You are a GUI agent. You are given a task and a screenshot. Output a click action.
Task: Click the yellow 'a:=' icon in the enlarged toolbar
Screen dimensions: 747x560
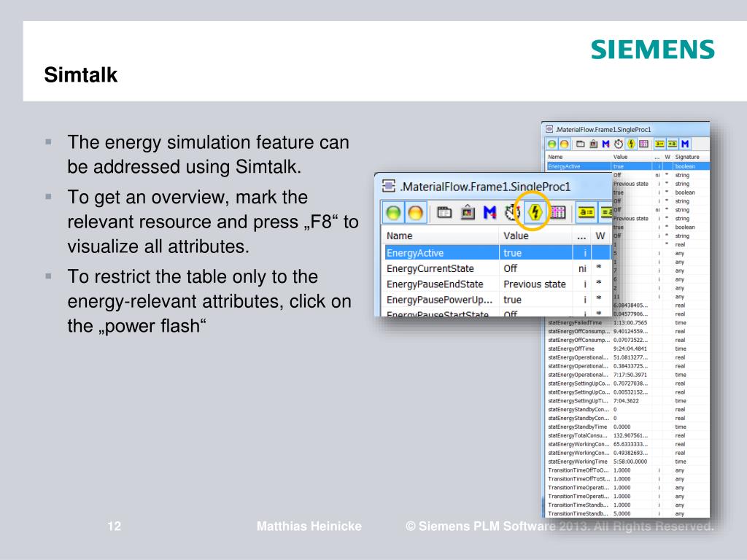tap(586, 212)
